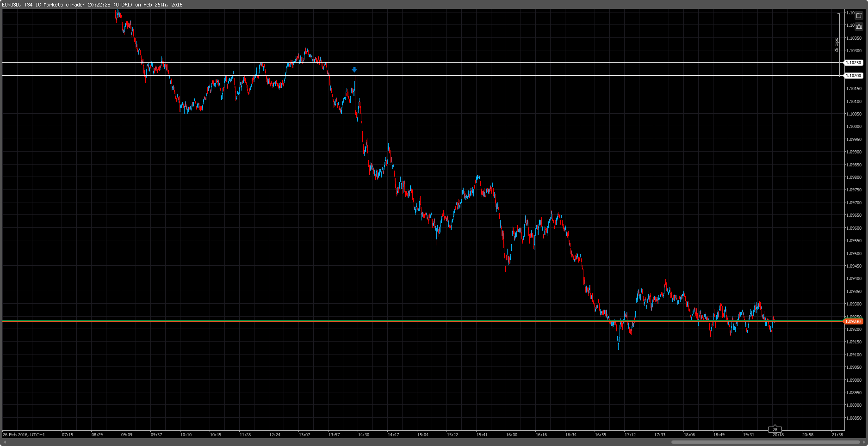
Task: Click the 09:09 time axis label
Action: (x=126, y=434)
